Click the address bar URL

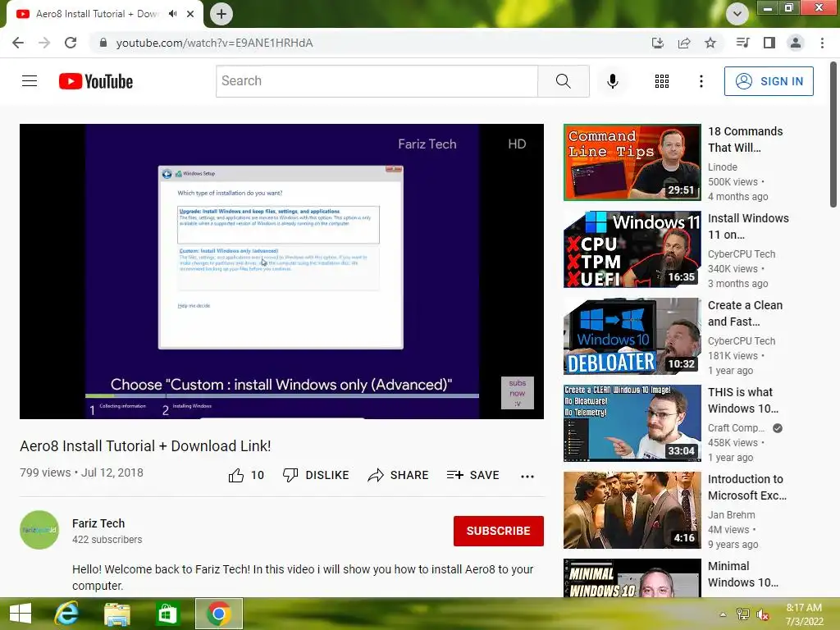pos(214,43)
